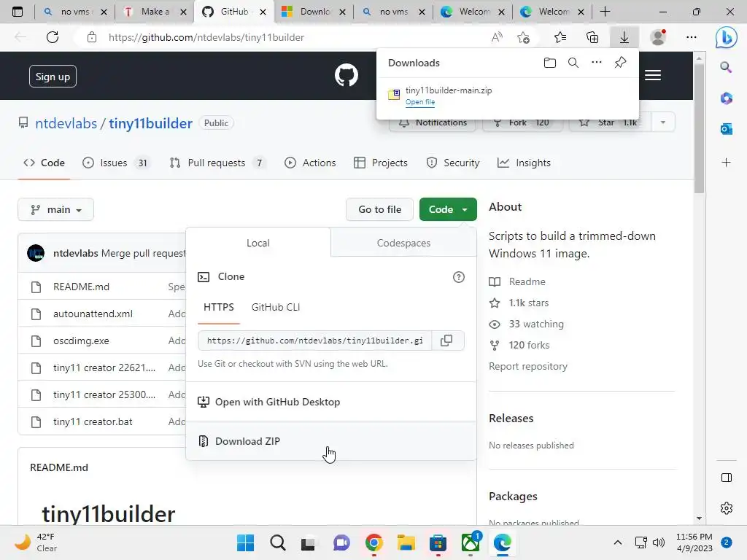Click the page vertical scrollbar thumb
The width and height of the screenshot is (747, 560).
(x=698, y=128)
